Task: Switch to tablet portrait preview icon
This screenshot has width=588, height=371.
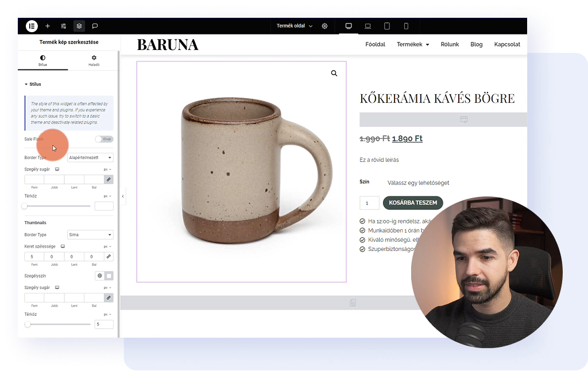Action: (387, 26)
